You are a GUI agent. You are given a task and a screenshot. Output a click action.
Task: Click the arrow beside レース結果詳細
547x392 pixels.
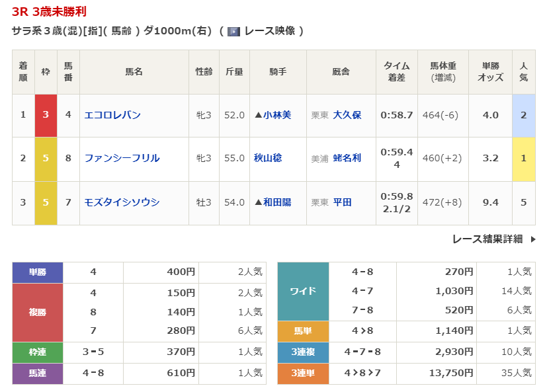pyautogui.click(x=533, y=239)
